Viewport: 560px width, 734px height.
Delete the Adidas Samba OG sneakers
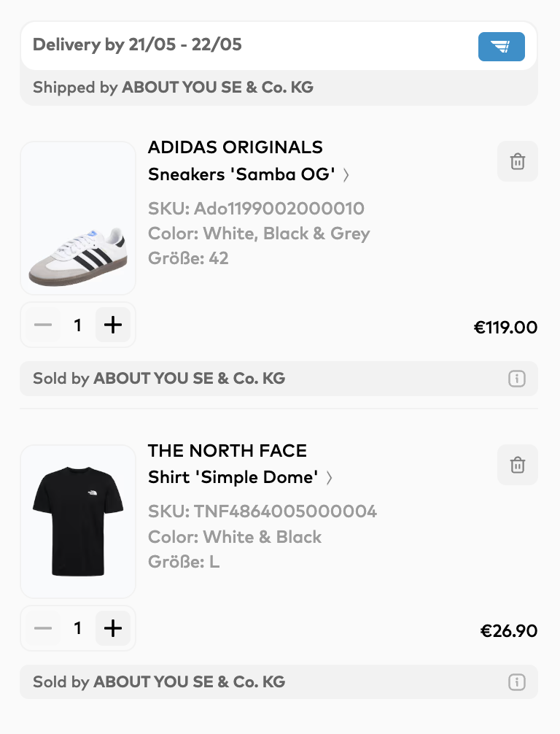tap(517, 161)
